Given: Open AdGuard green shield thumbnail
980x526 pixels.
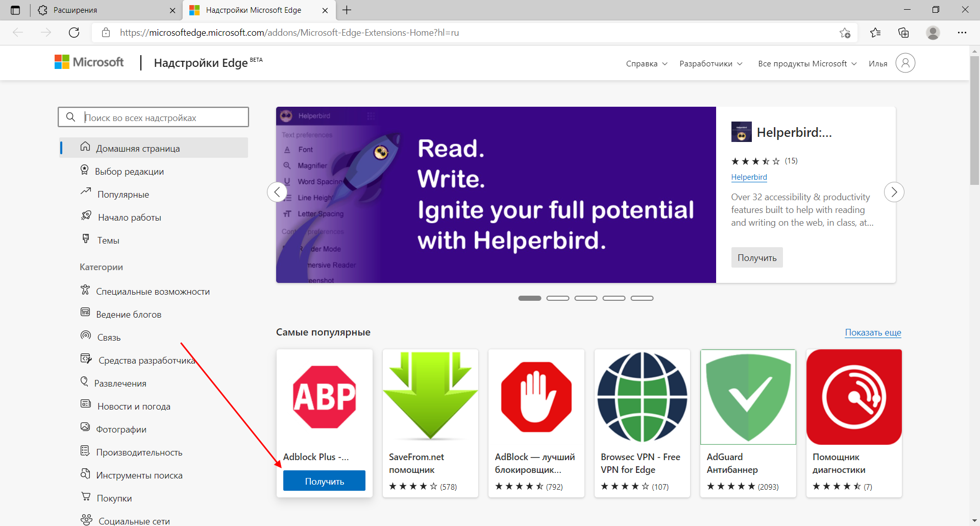Looking at the screenshot, I should click(748, 397).
